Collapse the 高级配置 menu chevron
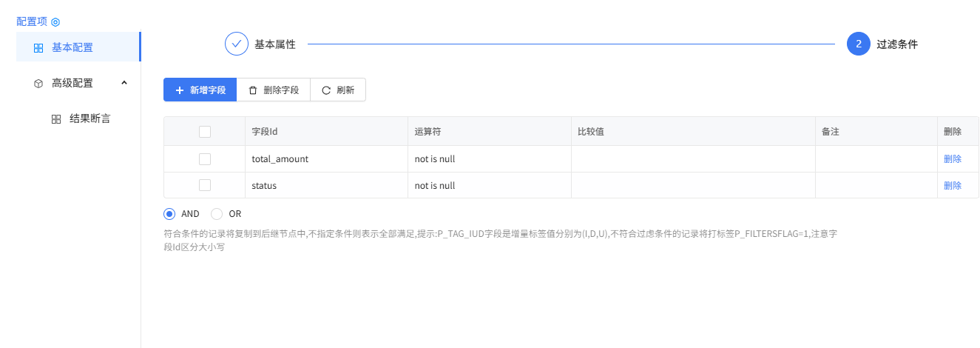The image size is (980, 348). (x=124, y=83)
